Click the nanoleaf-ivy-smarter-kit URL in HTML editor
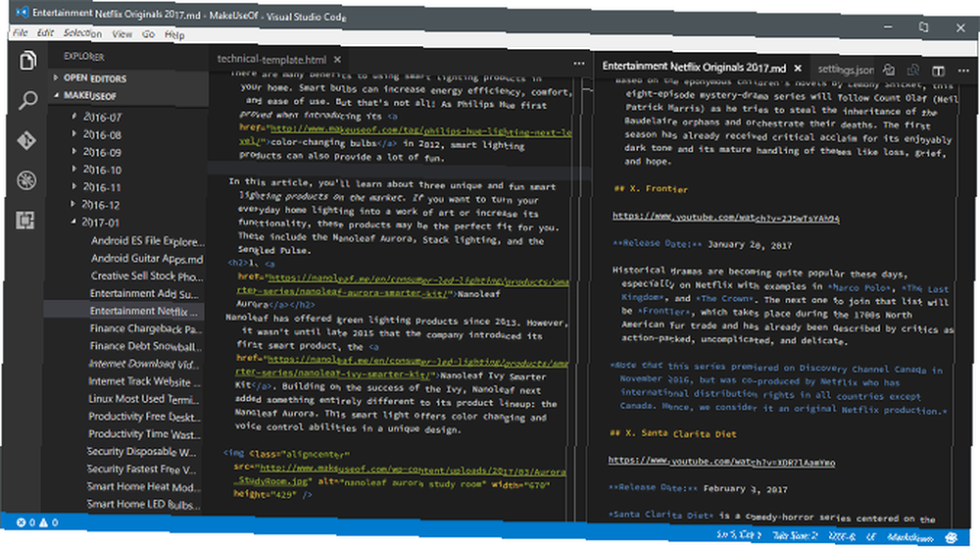The height and width of the screenshot is (549, 980). 402,366
